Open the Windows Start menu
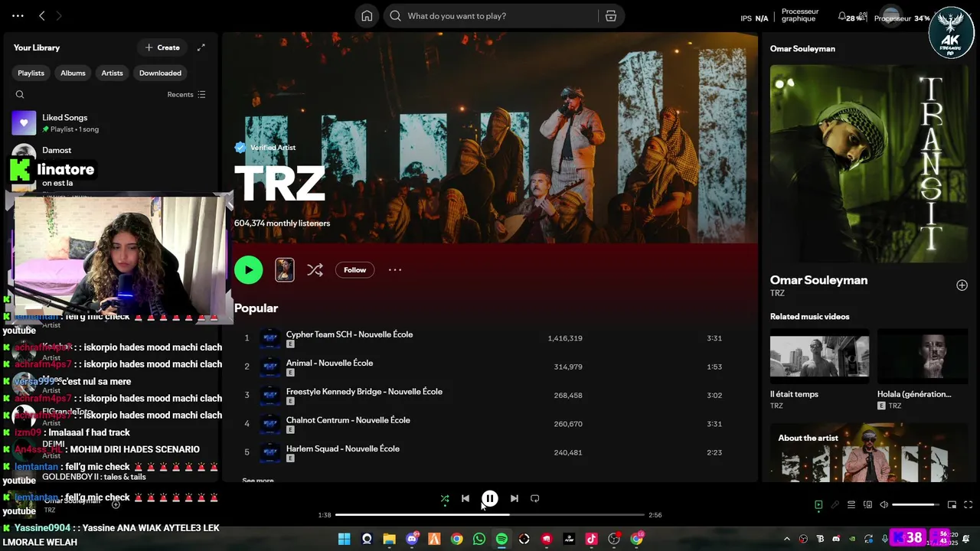The height and width of the screenshot is (551, 980). click(344, 539)
